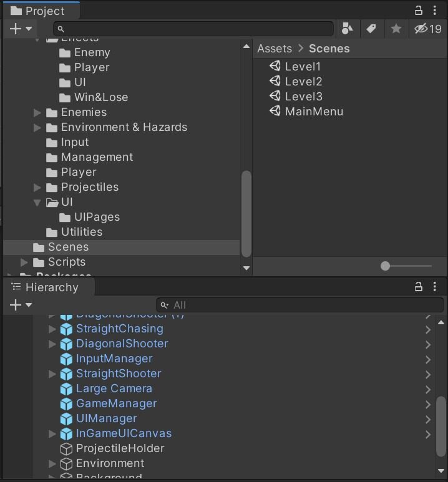Select the MainMenu scene asset
The width and height of the screenshot is (448, 482).
pyautogui.click(x=306, y=111)
